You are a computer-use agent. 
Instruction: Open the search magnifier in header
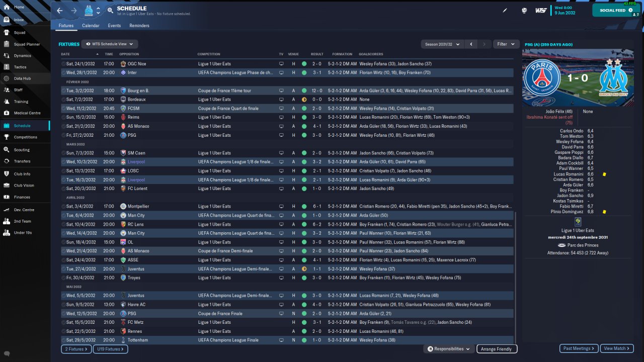click(x=110, y=11)
